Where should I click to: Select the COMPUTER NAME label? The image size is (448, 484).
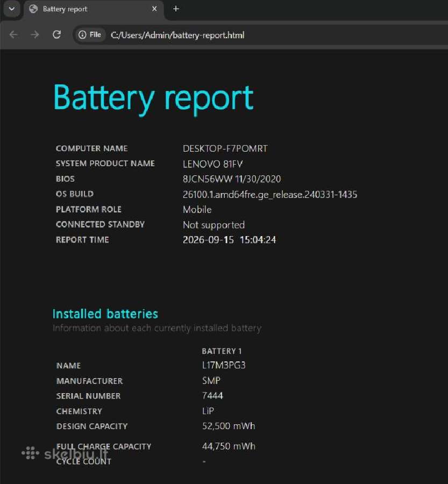92,148
